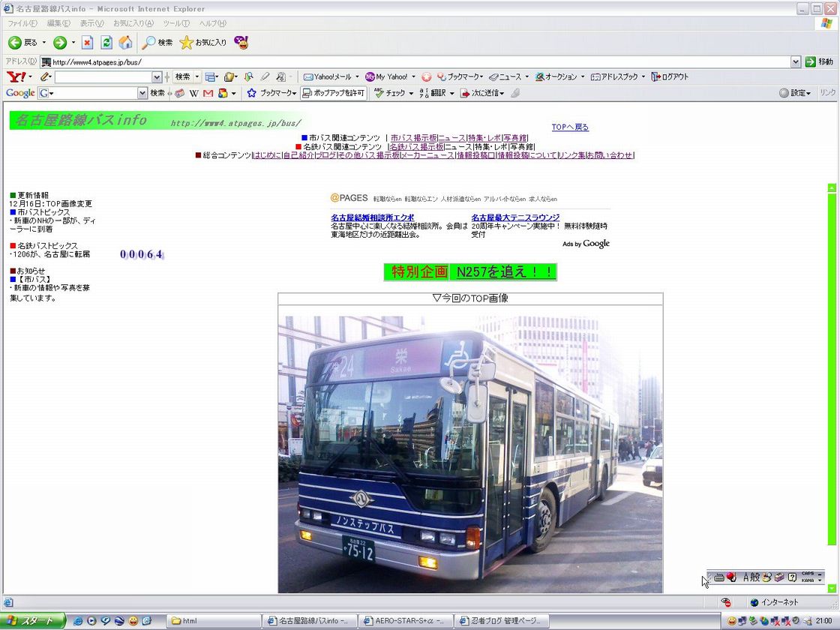840x630 pixels.
Task: Click the Yahoo ニュース button
Action: [505, 76]
